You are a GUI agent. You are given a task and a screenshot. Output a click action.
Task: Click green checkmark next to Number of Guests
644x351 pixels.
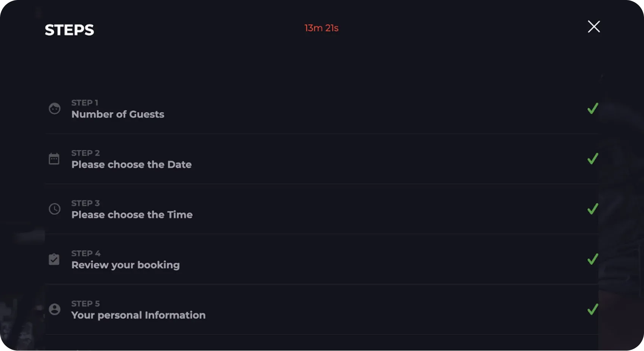593,109
